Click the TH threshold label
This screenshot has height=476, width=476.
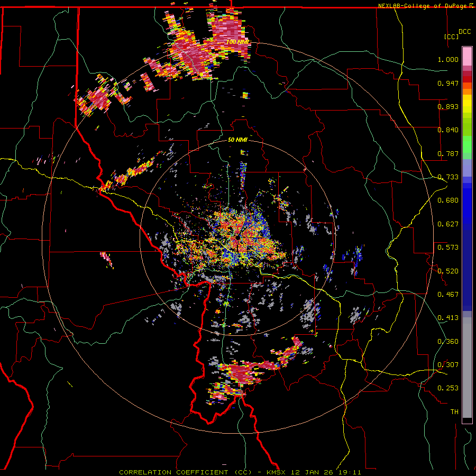(454, 412)
